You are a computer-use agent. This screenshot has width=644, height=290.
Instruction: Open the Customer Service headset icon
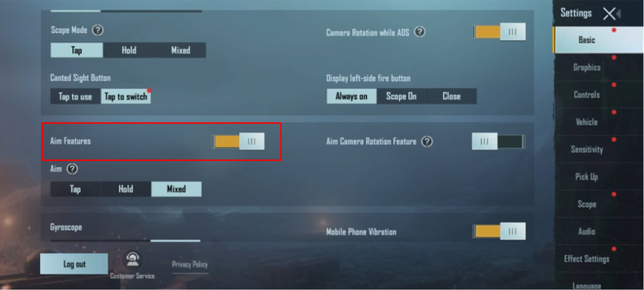[132, 260]
